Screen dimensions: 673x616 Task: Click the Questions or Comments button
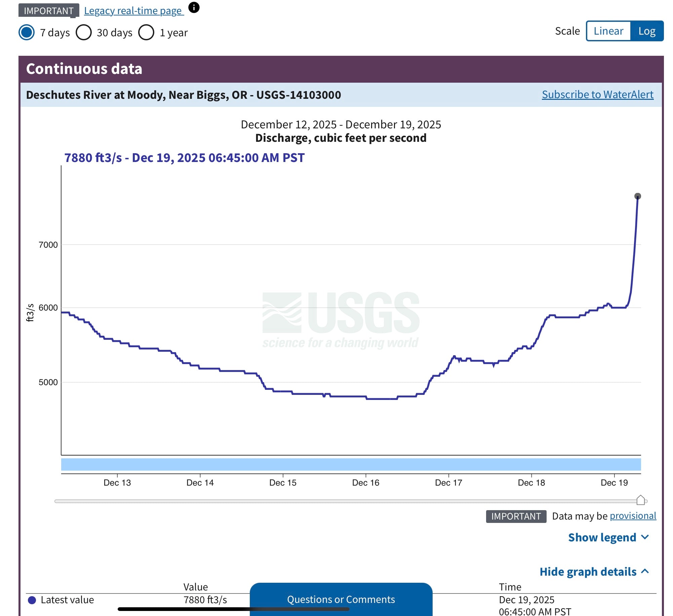341,599
